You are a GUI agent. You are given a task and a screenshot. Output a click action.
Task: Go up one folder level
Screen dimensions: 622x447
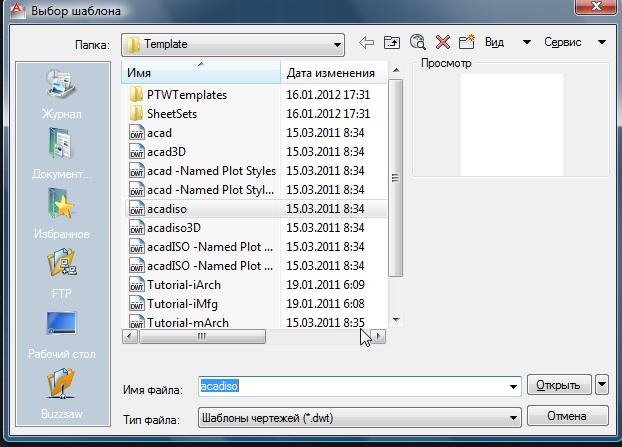point(392,42)
